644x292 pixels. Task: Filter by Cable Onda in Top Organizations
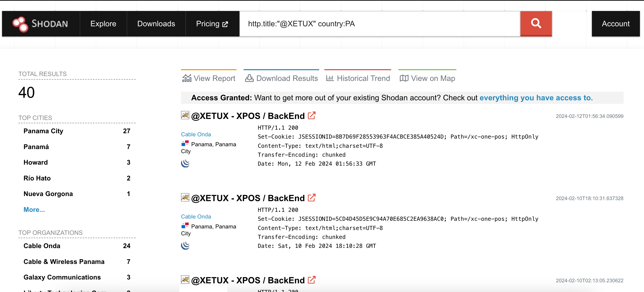[42, 246]
